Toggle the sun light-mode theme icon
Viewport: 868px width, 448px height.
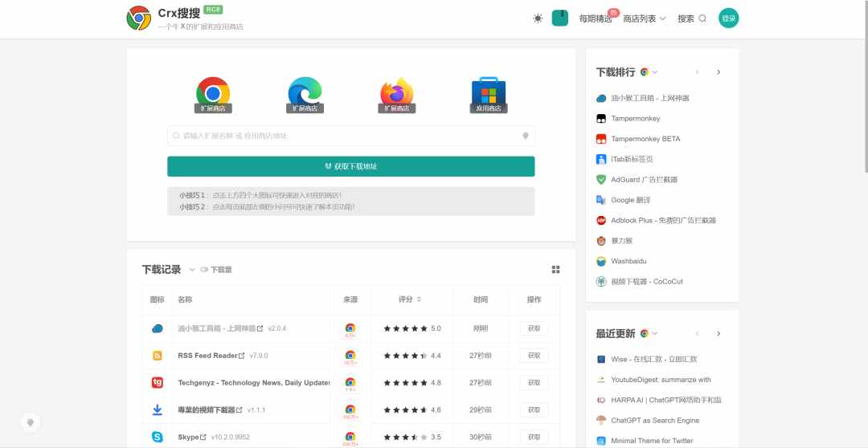point(538,18)
